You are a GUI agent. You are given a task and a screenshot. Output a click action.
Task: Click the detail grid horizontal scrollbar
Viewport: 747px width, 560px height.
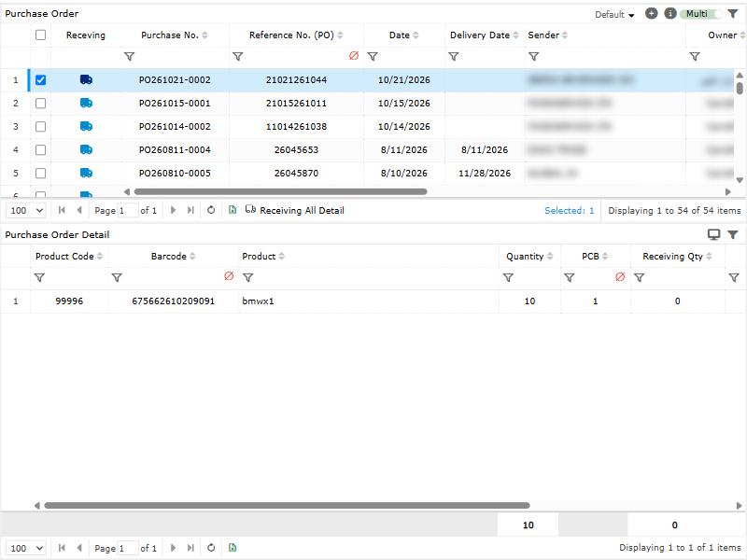point(287,505)
